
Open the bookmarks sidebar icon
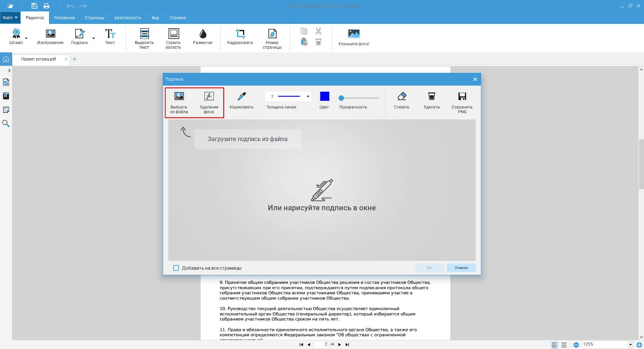coord(6,96)
